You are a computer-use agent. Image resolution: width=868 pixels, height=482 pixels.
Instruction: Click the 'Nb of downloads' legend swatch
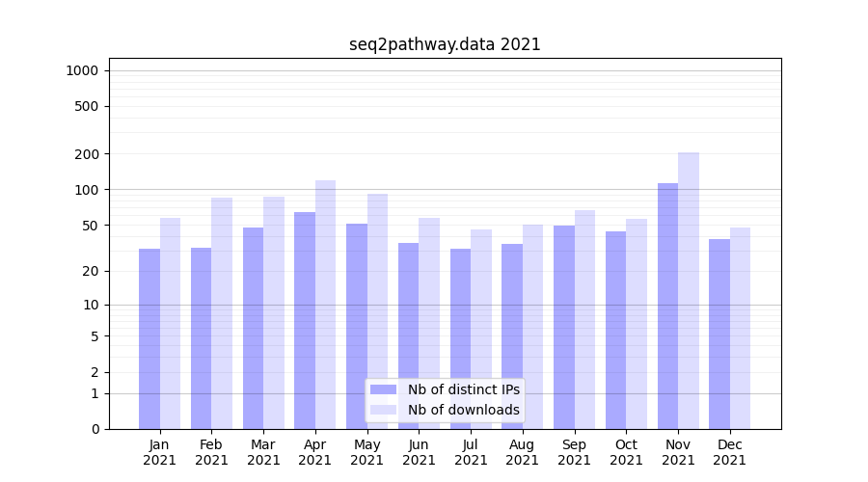pyautogui.click(x=383, y=410)
